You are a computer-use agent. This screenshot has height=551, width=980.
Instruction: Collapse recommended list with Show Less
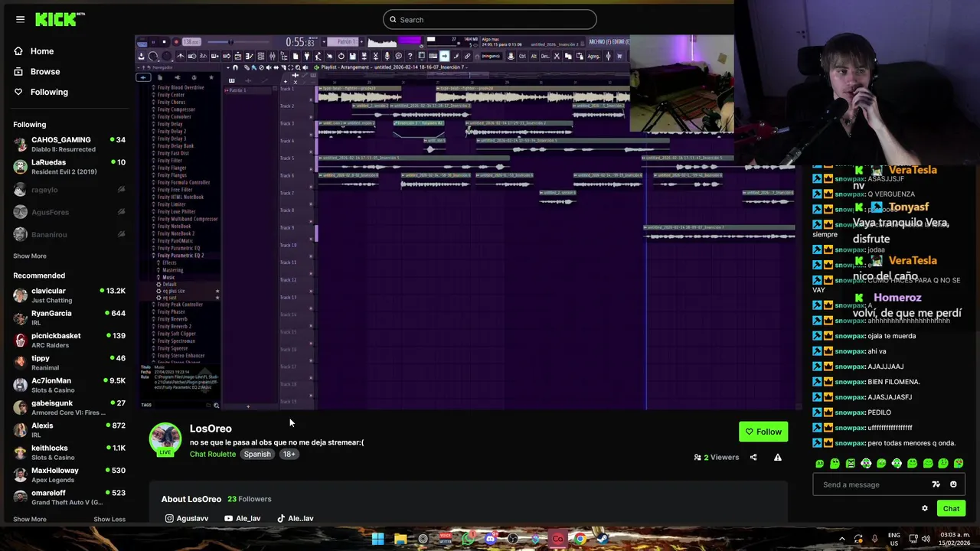pyautogui.click(x=109, y=519)
